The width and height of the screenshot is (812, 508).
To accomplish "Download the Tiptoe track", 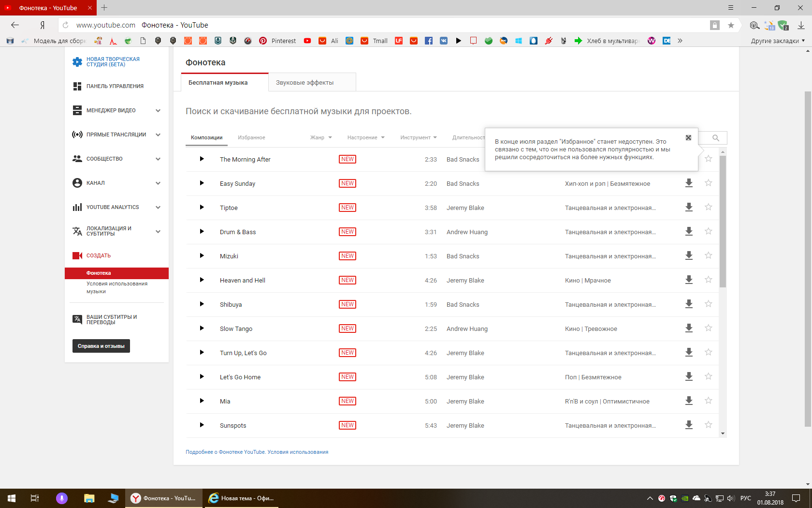I will tap(689, 207).
